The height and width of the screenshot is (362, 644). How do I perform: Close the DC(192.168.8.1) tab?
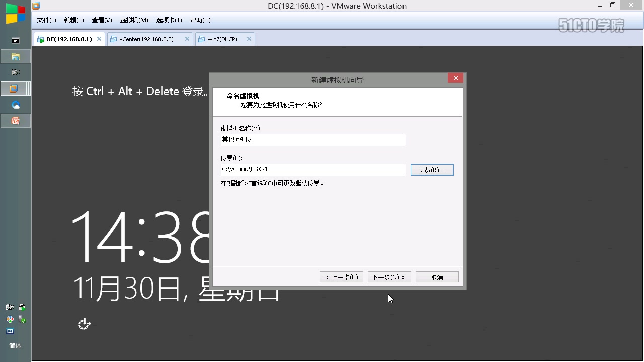[99, 39]
